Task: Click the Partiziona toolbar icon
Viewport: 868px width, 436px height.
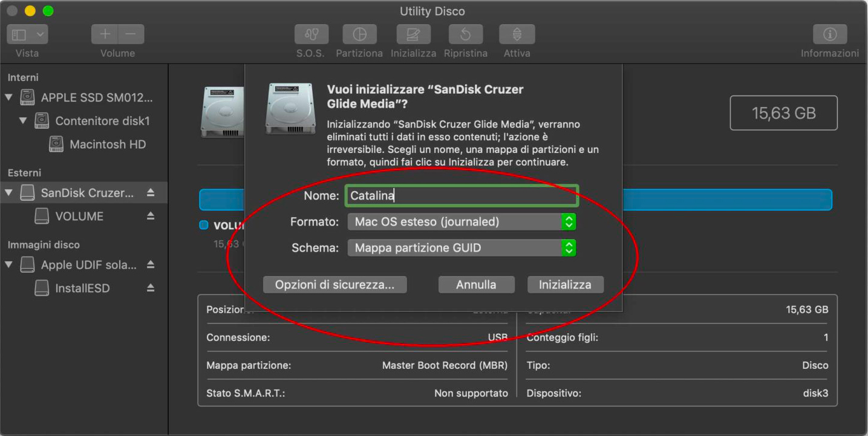Action: [359, 34]
